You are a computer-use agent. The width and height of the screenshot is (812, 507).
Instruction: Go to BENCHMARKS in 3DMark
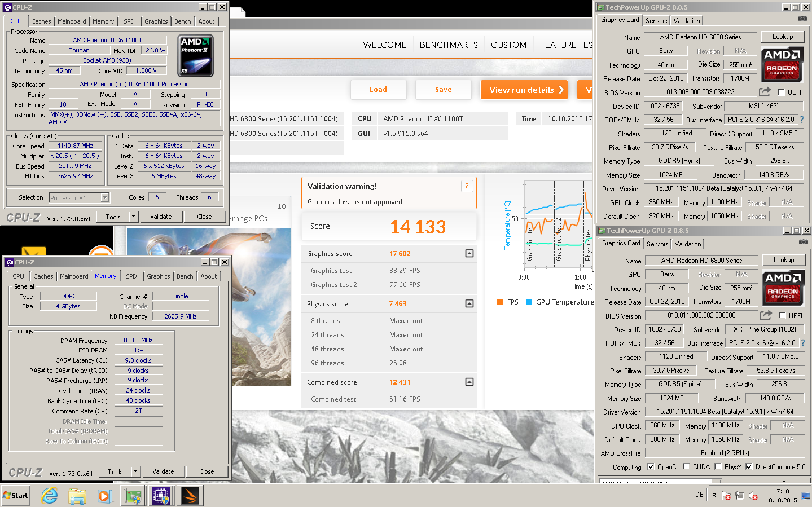449,45
